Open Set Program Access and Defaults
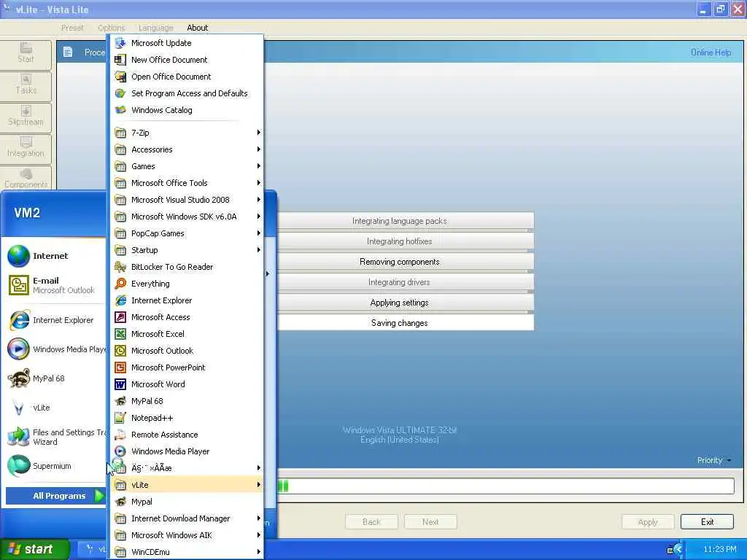 [x=186, y=93]
